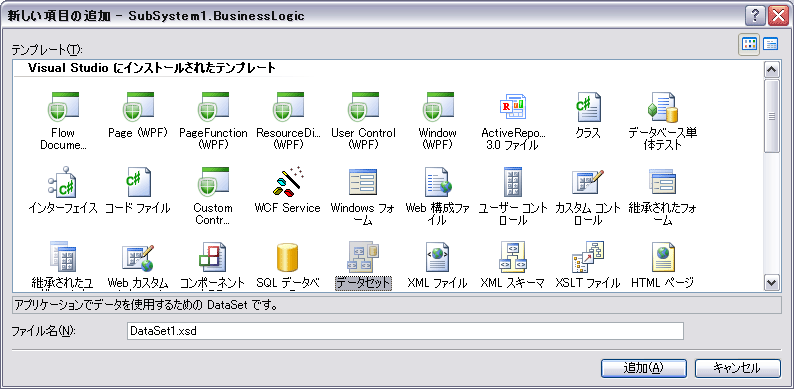Viewport: 794px width, 389px height.
Task: Pick the ResourceDictionary (WPF) template icon
Action: click(x=288, y=106)
